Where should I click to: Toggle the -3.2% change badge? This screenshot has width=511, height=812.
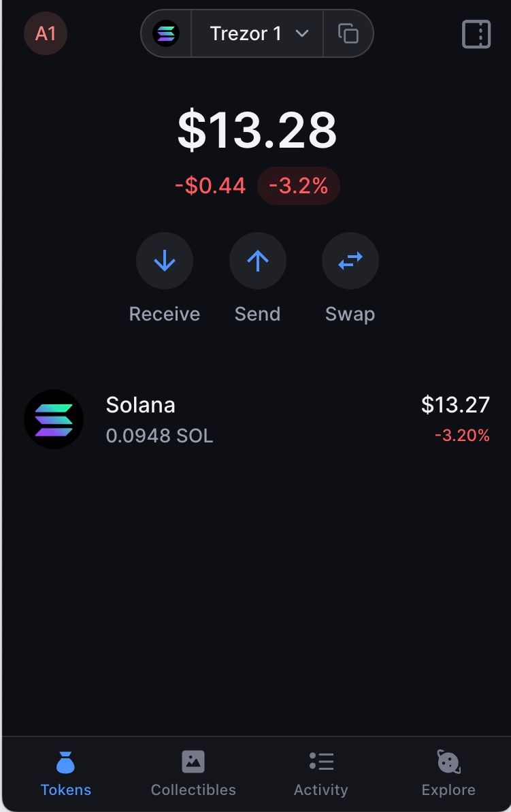coord(299,185)
